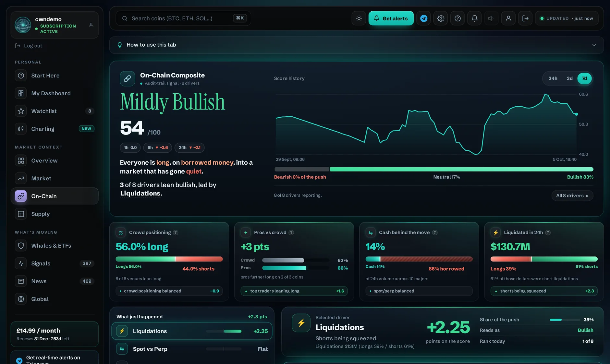610x364 pixels.
Task: Open the Supply sidebar item
Action: tap(55, 214)
